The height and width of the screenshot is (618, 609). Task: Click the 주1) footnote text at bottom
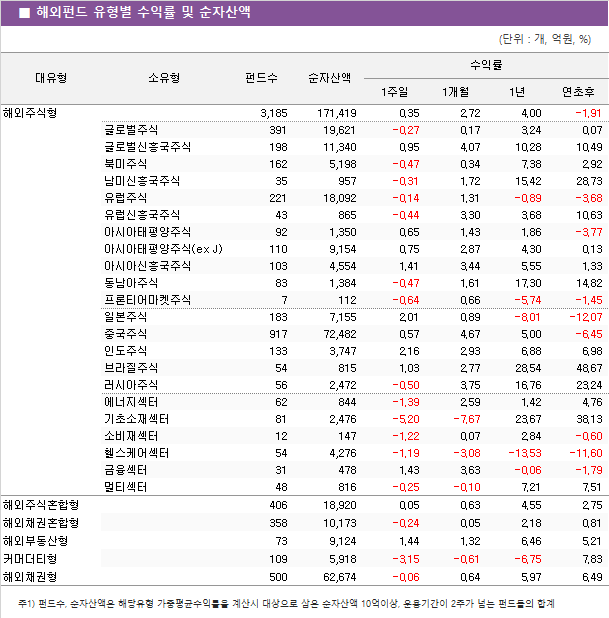coord(287,603)
